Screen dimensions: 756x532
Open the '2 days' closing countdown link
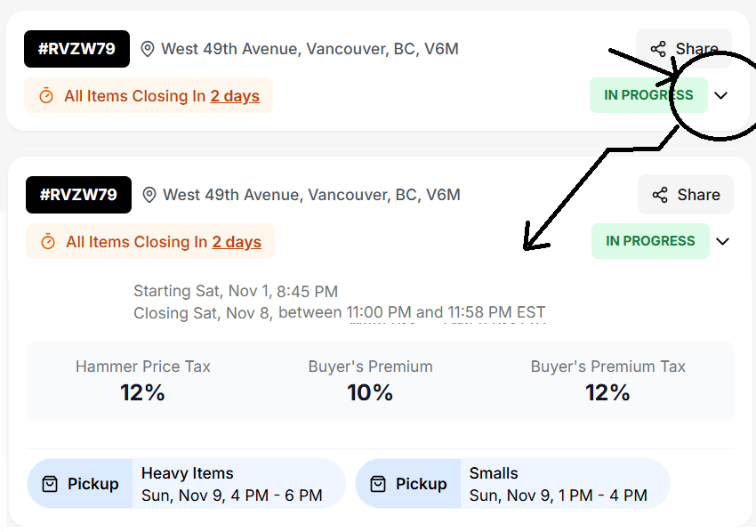[235, 95]
